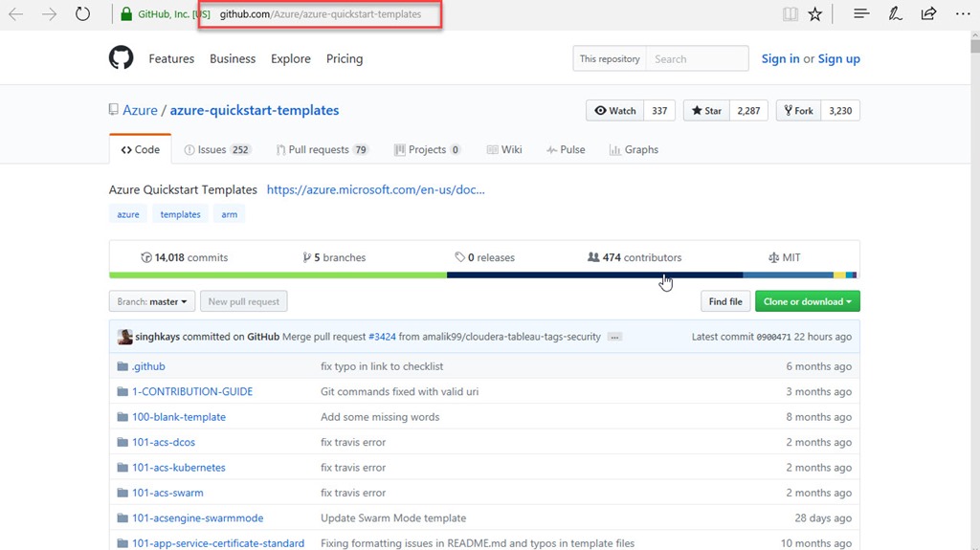This screenshot has width=980, height=550.
Task: Open Pricing in the GitHub header
Action: (x=345, y=58)
